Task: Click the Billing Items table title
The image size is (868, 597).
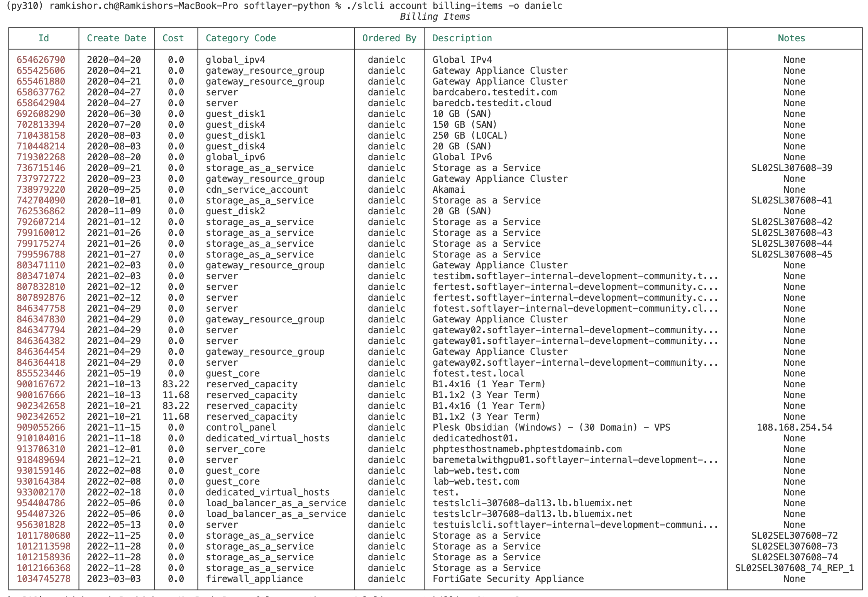Action: tap(435, 17)
